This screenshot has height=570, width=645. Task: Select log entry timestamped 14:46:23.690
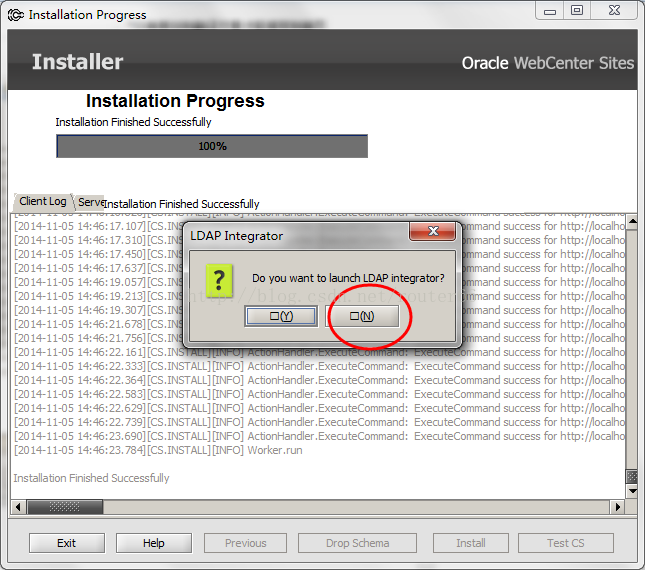click(x=320, y=436)
